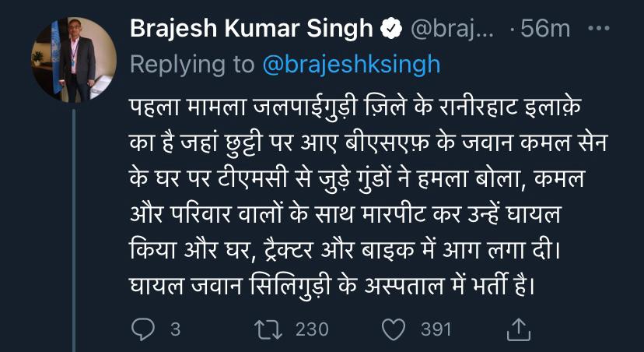Click the author name Brajesh Kumar Singh
Viewport: 644px width, 352px height.
[x=251, y=30]
